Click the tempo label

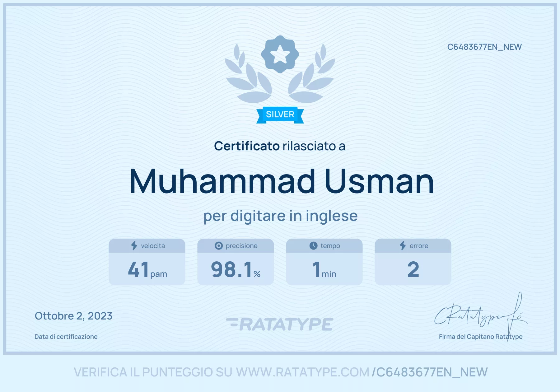(330, 246)
